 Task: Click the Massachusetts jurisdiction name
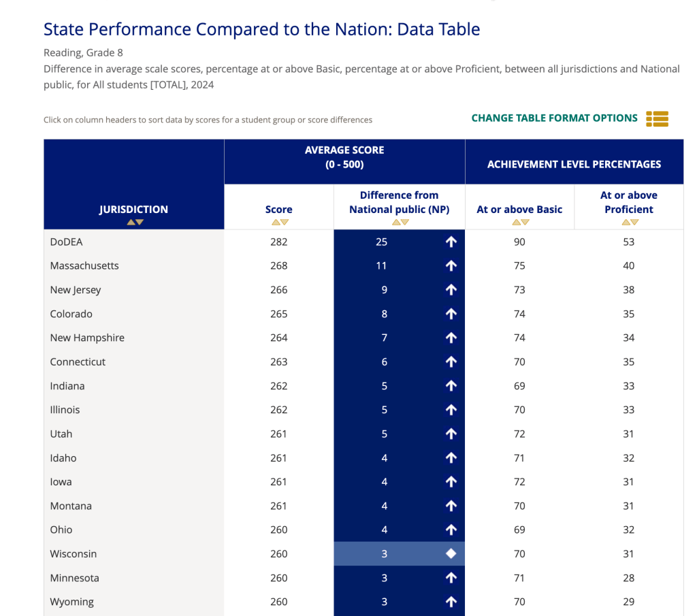[x=84, y=266]
